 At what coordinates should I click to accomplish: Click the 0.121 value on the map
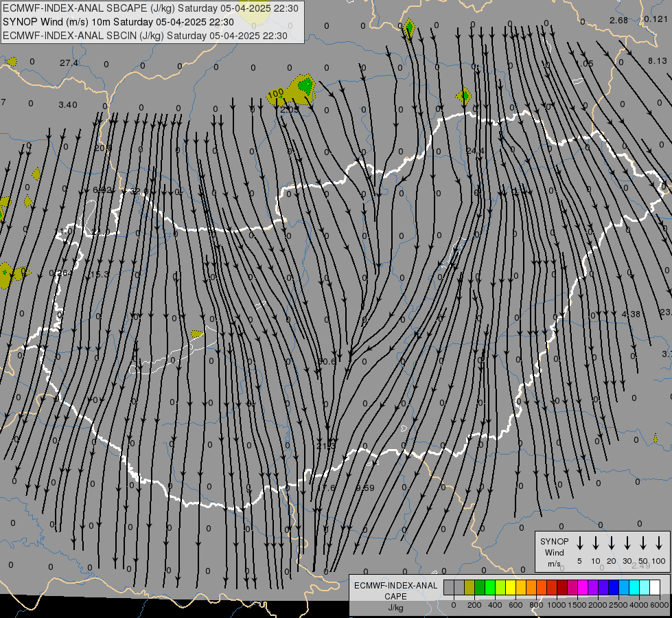pos(656,19)
